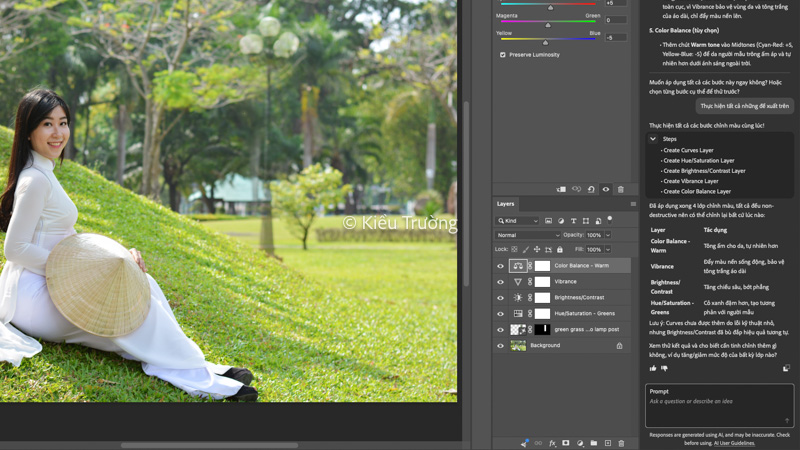Give thumbs down to the AI response
800x450 pixels.
pyautogui.click(x=664, y=368)
